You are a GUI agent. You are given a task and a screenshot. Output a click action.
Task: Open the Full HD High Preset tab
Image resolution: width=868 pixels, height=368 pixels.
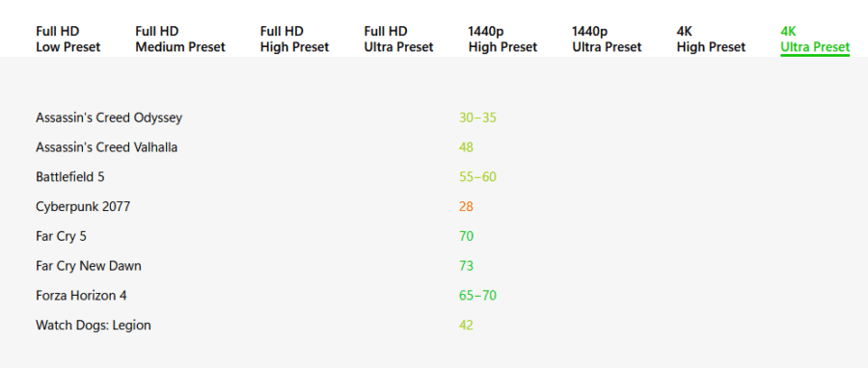pyautogui.click(x=294, y=39)
